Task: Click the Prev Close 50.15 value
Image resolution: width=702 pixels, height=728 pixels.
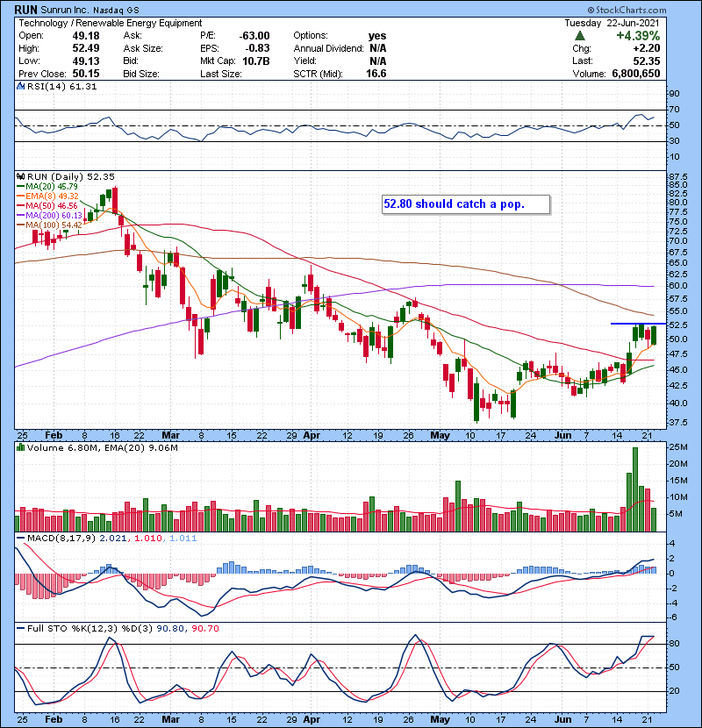Action: click(x=85, y=74)
